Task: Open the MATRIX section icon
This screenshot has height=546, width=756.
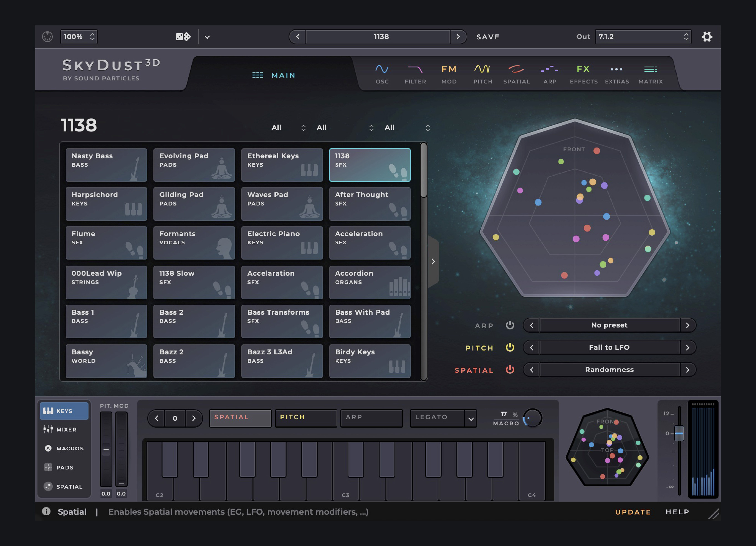Action: 650,74
